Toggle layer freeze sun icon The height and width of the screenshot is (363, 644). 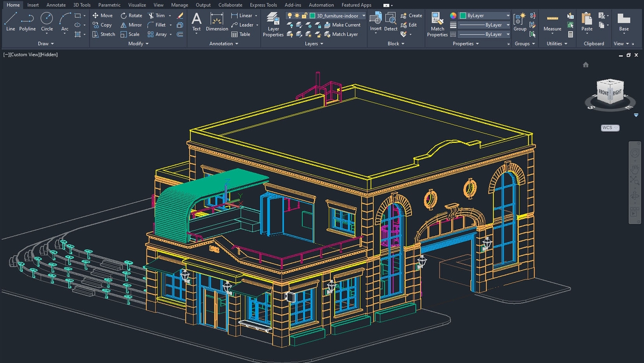[x=297, y=16]
